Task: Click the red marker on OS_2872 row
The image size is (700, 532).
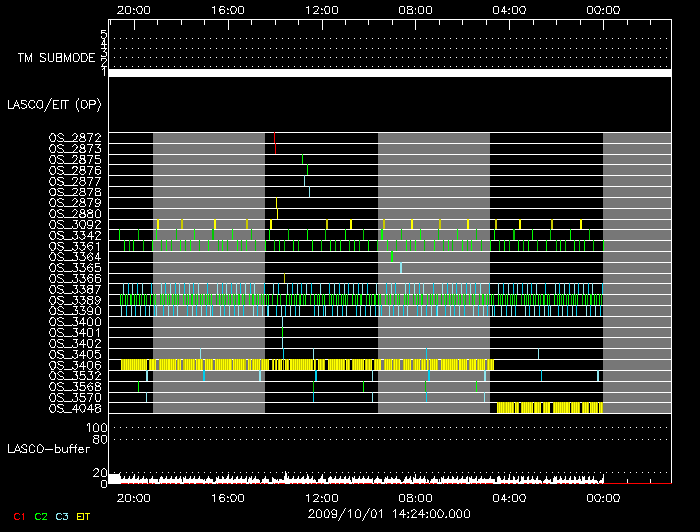Action: click(x=274, y=137)
